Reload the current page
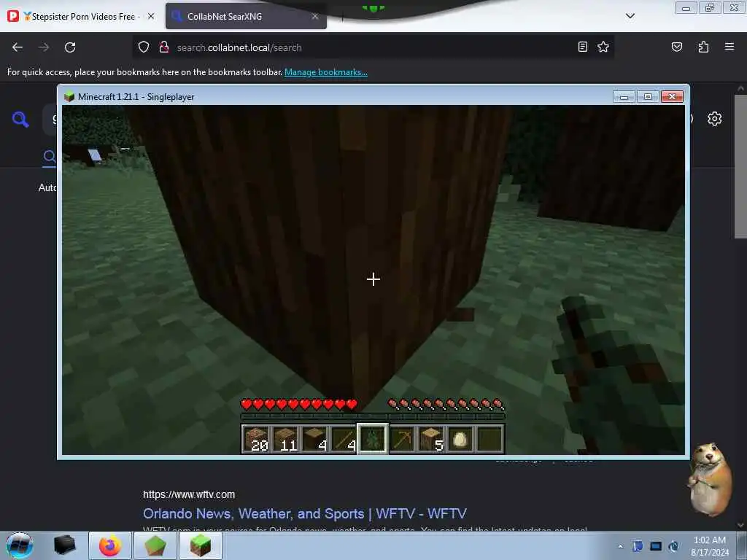747x560 pixels. click(x=70, y=47)
